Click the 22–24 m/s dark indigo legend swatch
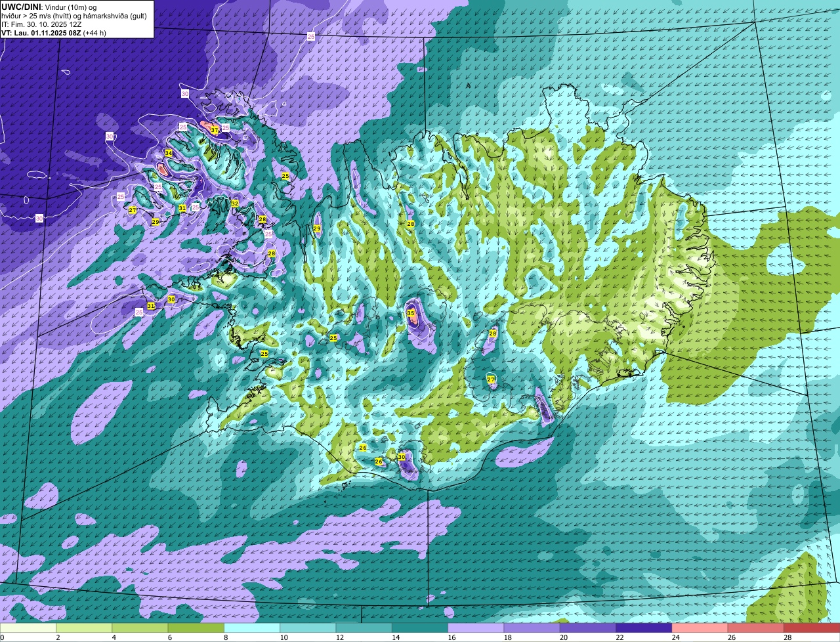Viewport: 840px width, 642px height. pos(644,628)
